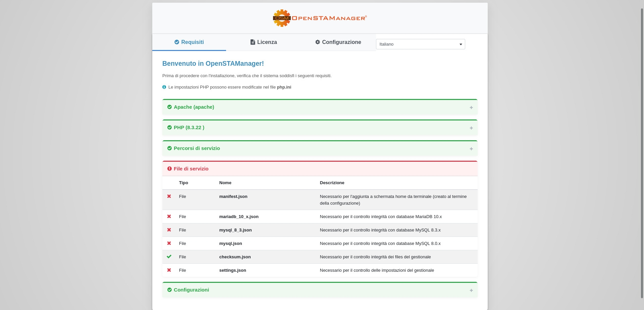Expand the PHP (8.3.22) requirements section
The image size is (644, 310).
471,128
